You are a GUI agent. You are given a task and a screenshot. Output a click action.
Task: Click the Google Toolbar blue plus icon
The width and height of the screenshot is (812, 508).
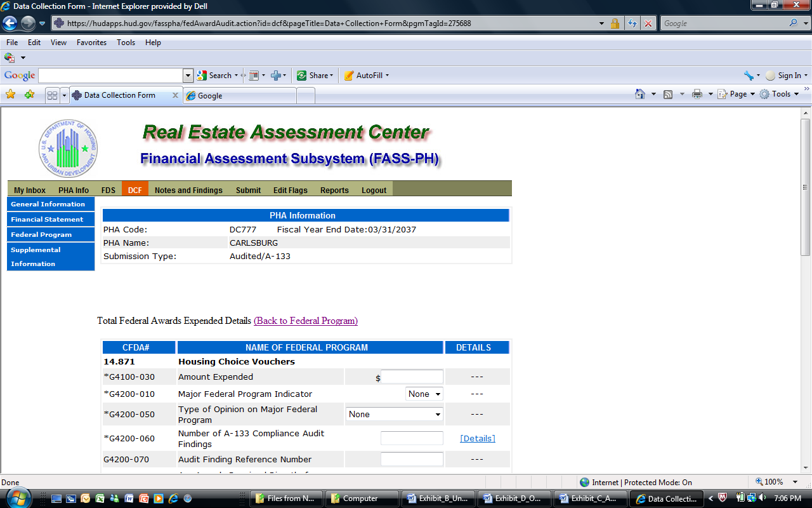click(275, 76)
